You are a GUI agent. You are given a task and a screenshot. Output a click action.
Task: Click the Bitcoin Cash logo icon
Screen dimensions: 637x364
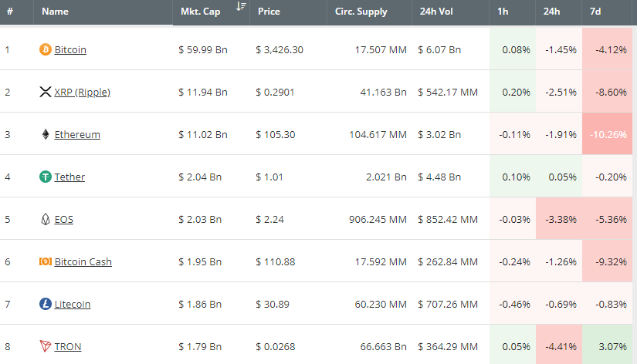pos(46,261)
